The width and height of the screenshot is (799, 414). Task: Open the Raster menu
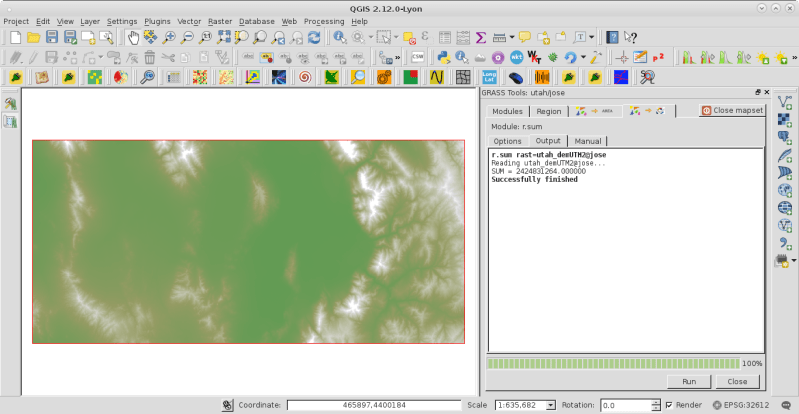pyautogui.click(x=220, y=21)
